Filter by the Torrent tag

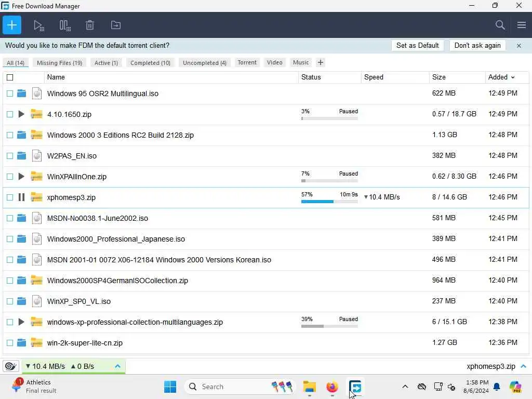(247, 62)
